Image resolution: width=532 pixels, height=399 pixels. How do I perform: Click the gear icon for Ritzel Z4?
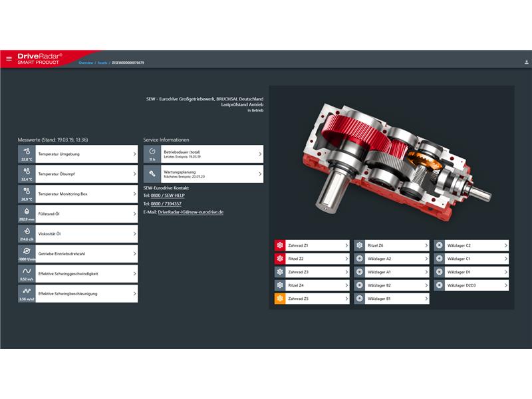click(x=280, y=285)
